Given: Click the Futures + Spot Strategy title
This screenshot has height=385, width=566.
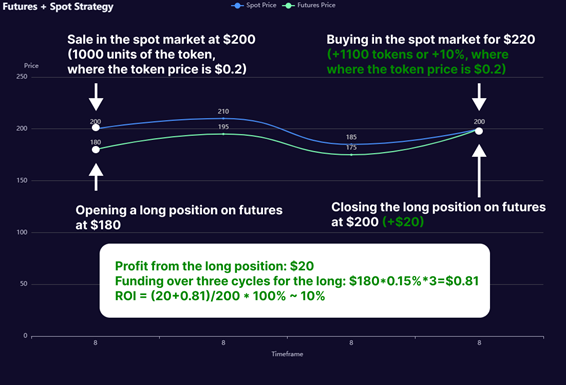Looking at the screenshot, I should [58, 6].
